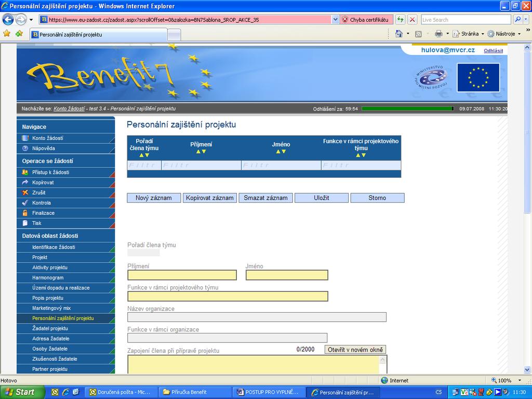532x399 pixels.
Task: Click Tisk in the sidebar
Action: point(65,223)
